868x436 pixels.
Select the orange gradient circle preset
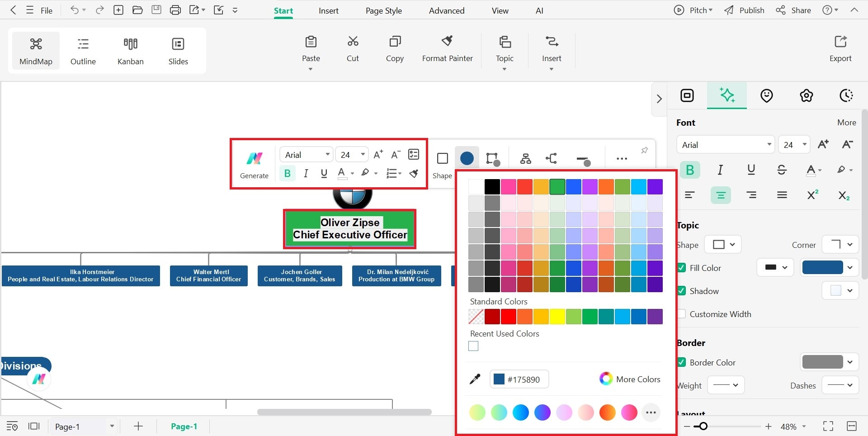point(607,412)
